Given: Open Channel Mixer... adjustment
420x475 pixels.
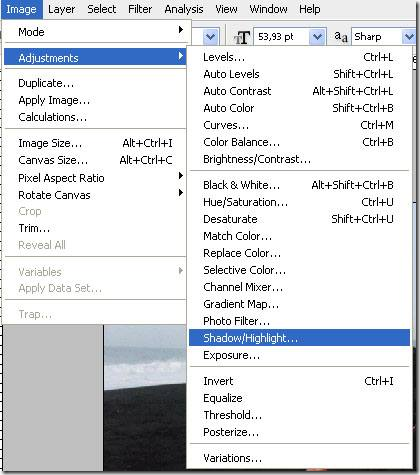Looking at the screenshot, I should (299, 287).
